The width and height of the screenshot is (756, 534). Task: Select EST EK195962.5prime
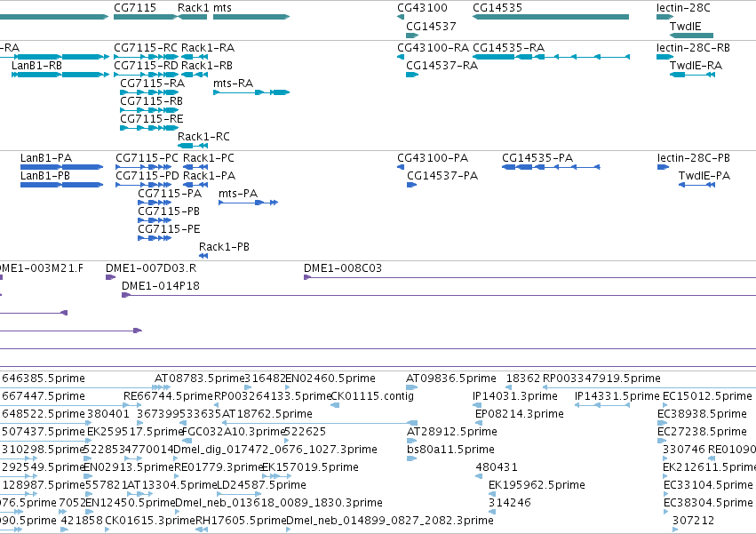click(x=537, y=485)
